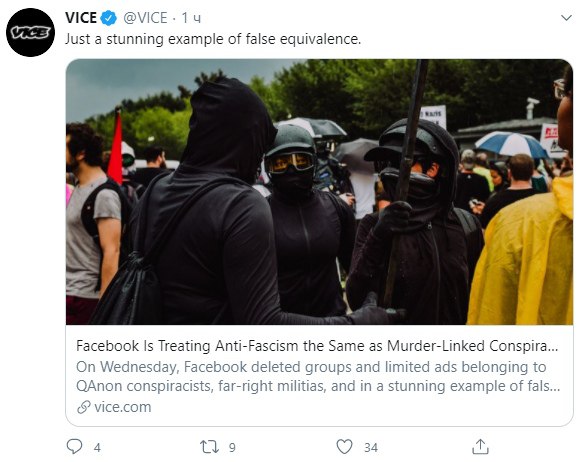Open the VICE profile avatar
The width and height of the screenshot is (585, 462).
coord(30,32)
